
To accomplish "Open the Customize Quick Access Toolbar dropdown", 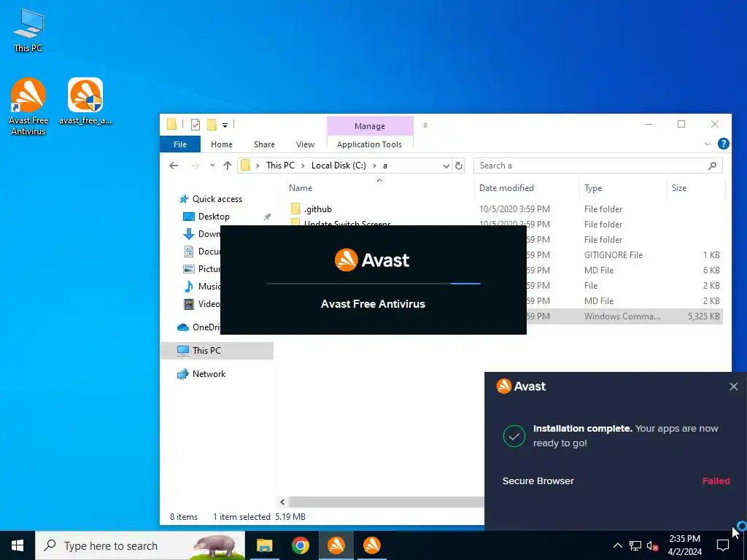I will (225, 125).
